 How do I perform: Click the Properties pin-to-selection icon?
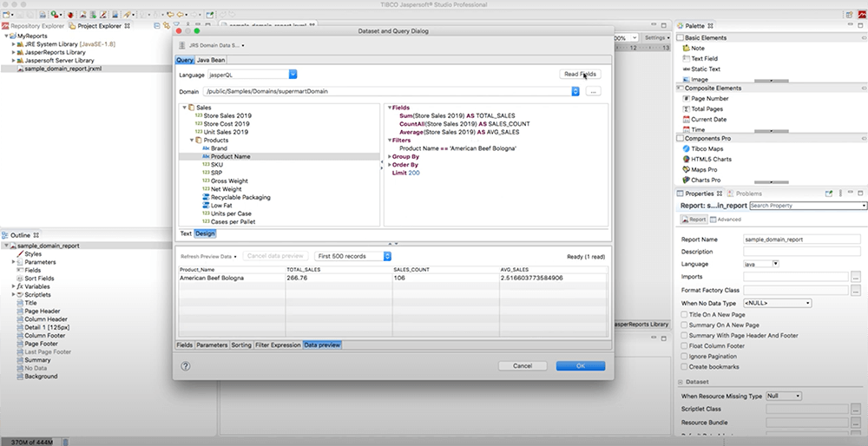pos(829,193)
